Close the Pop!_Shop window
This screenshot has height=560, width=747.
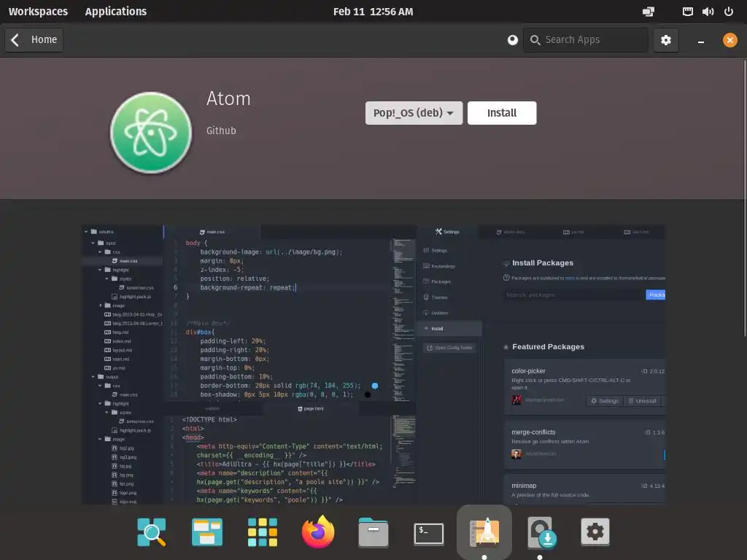[729, 39]
